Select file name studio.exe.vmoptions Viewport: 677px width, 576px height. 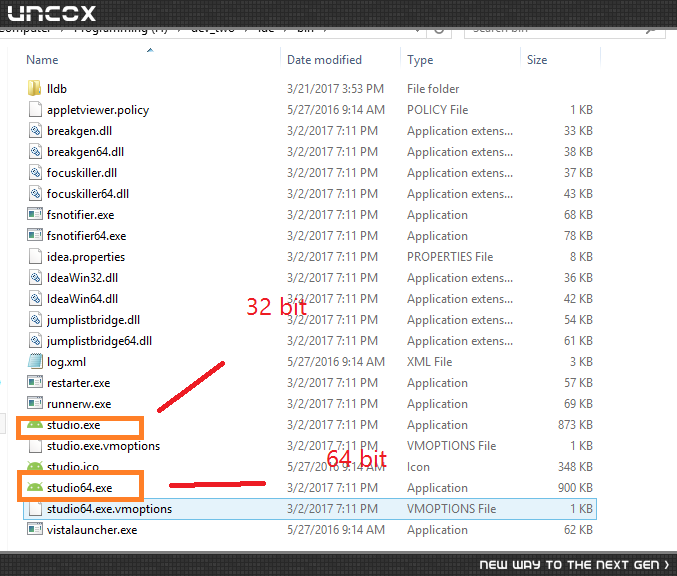pyautogui.click(x=103, y=446)
